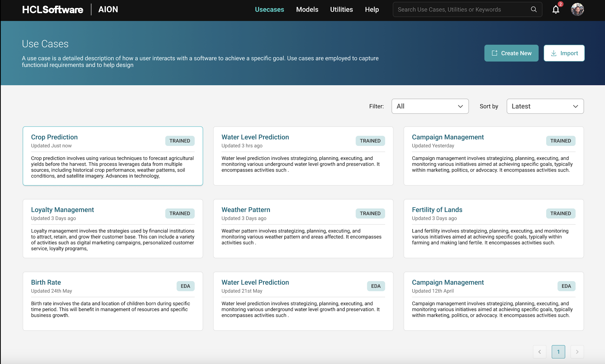The width and height of the screenshot is (605, 364).
Task: Expand the Filter dropdown chevron
Action: pos(460,106)
